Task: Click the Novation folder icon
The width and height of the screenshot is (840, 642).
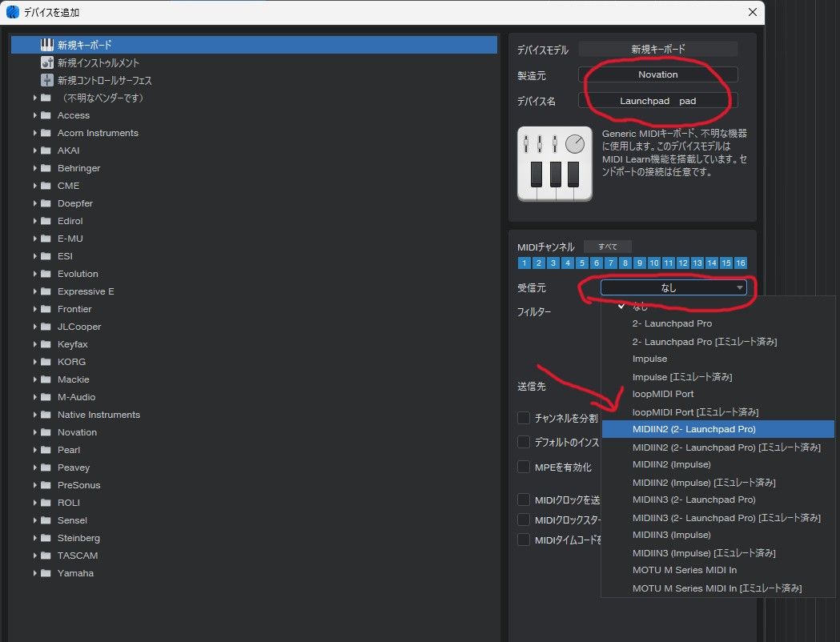Action: (x=46, y=432)
